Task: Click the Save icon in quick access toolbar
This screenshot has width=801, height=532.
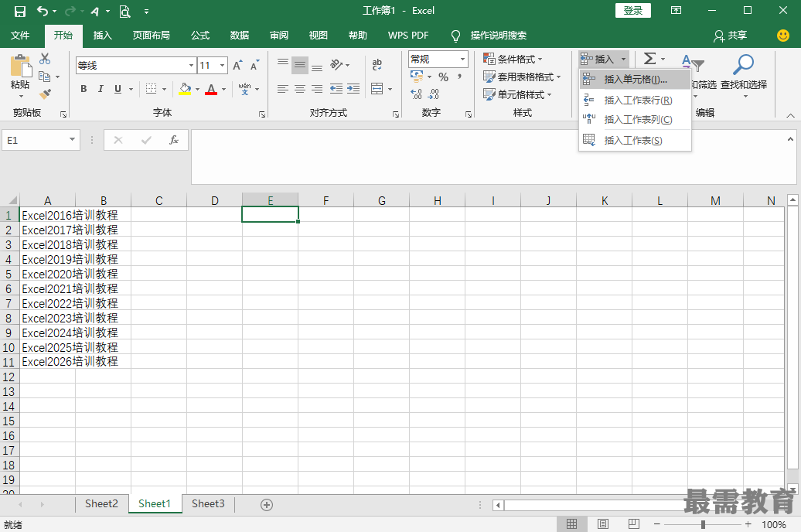Action: 20,12
